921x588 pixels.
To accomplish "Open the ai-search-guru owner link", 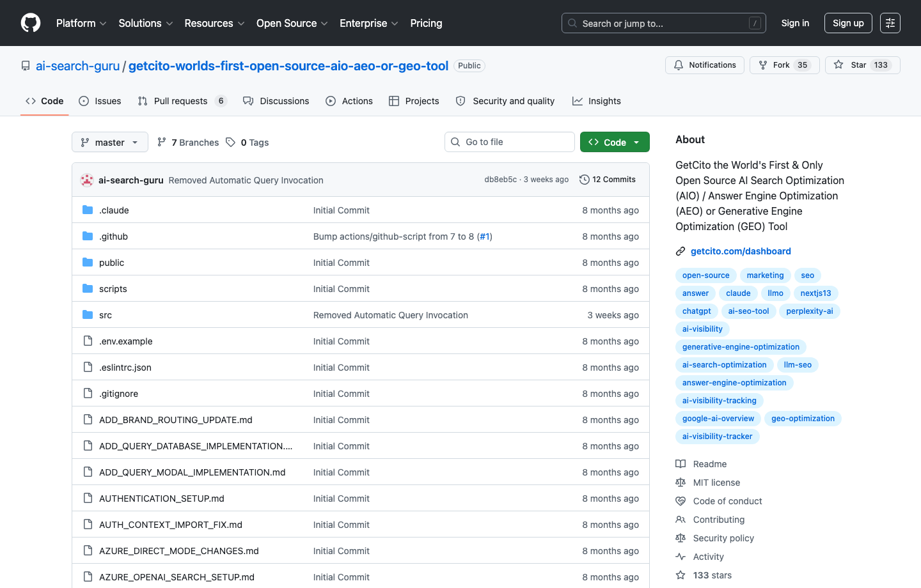I will point(77,66).
